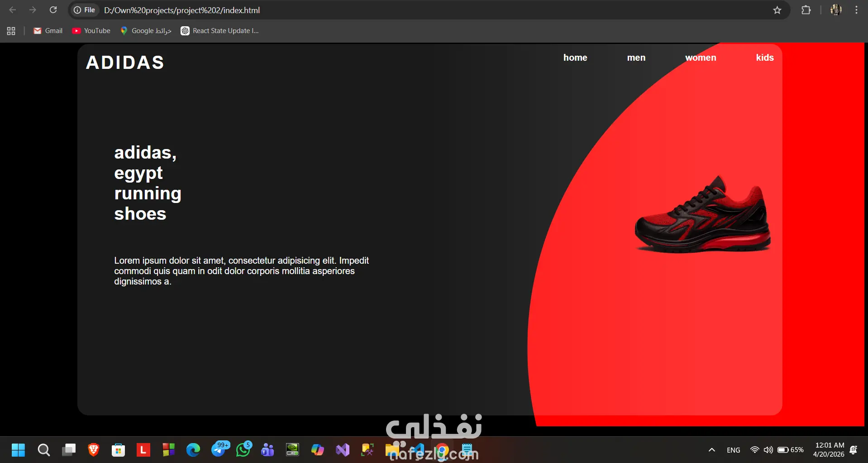Click the red running shoe image
This screenshot has height=463, width=868.
click(703, 214)
